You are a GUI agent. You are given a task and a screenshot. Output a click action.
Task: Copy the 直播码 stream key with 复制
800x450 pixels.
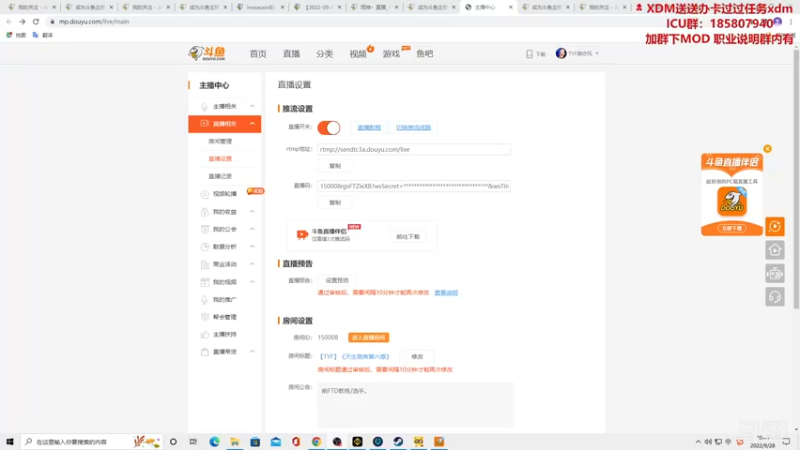(335, 203)
